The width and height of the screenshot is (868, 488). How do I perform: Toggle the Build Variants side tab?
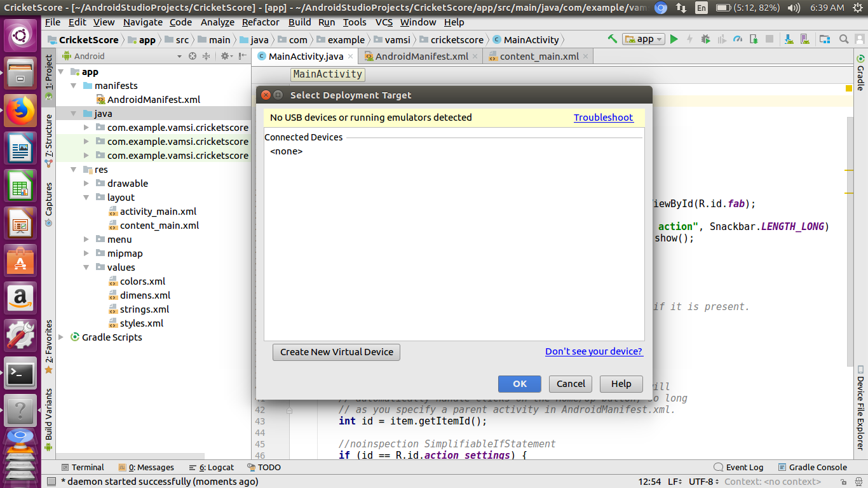pos(49,419)
